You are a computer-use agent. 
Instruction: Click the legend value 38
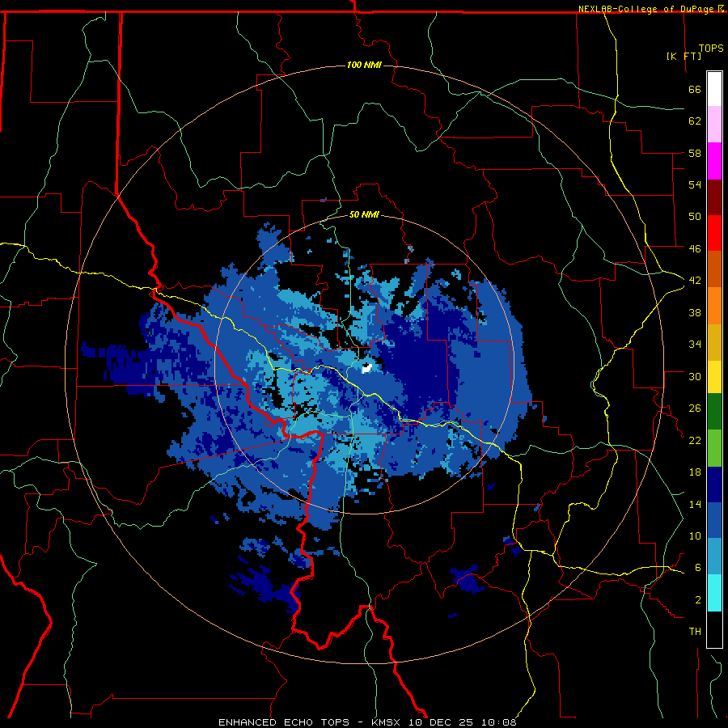click(x=695, y=312)
